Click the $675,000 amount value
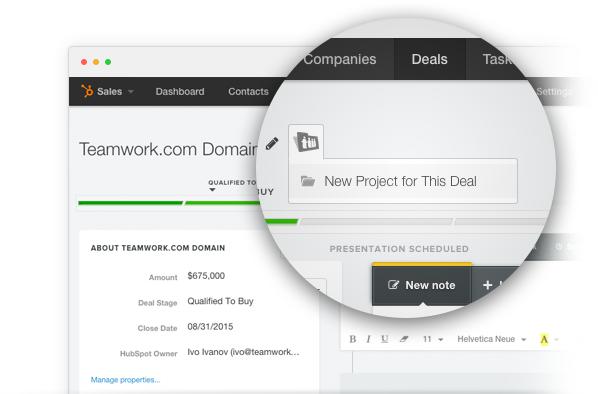This screenshot has width=598, height=394. coord(206,276)
